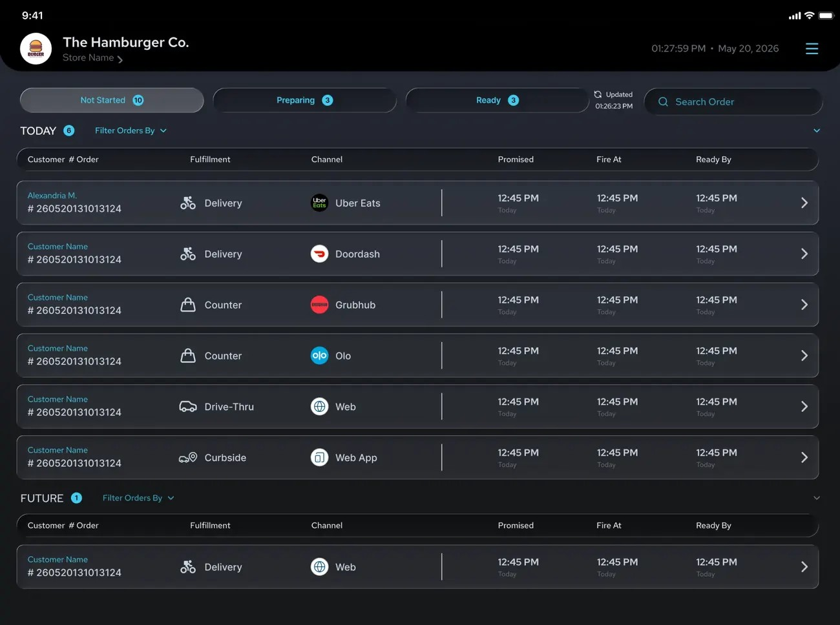Click the Counter bag icon in Olo row
This screenshot has height=625, width=840.
pyautogui.click(x=188, y=356)
